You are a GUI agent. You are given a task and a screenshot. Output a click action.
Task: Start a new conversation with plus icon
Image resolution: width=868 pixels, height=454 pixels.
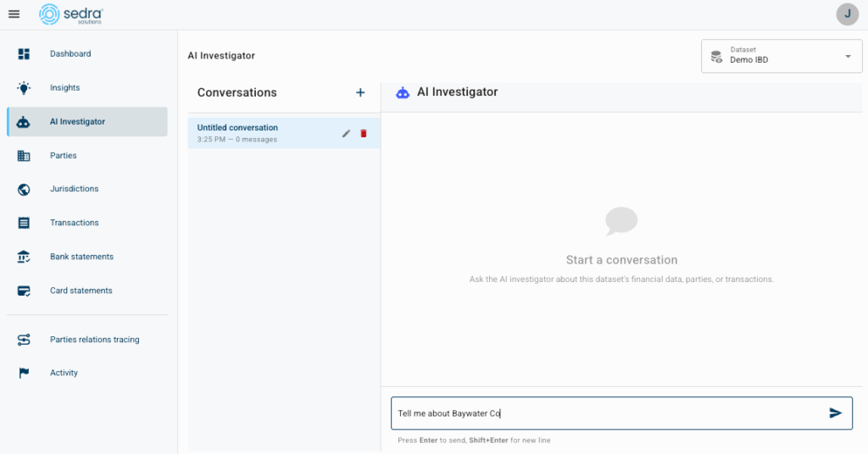(x=359, y=92)
